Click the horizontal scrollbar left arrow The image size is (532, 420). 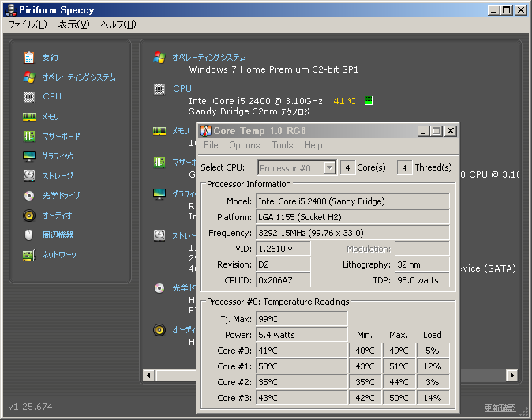coord(148,376)
